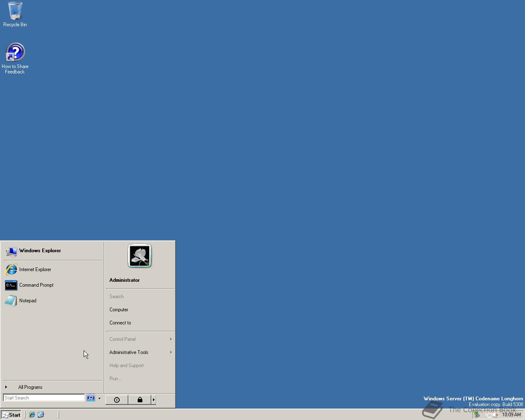Click the second Quick Launch icon beside IE
525x420 pixels.
click(x=41, y=415)
